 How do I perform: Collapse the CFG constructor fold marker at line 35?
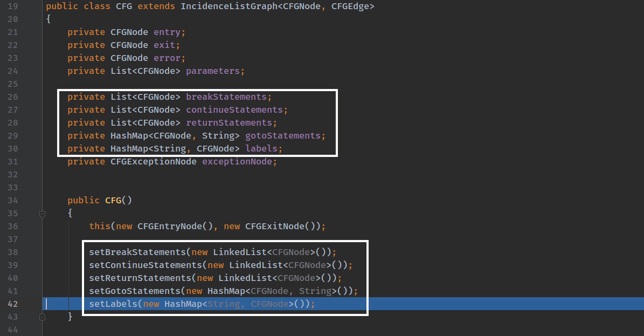(42, 214)
